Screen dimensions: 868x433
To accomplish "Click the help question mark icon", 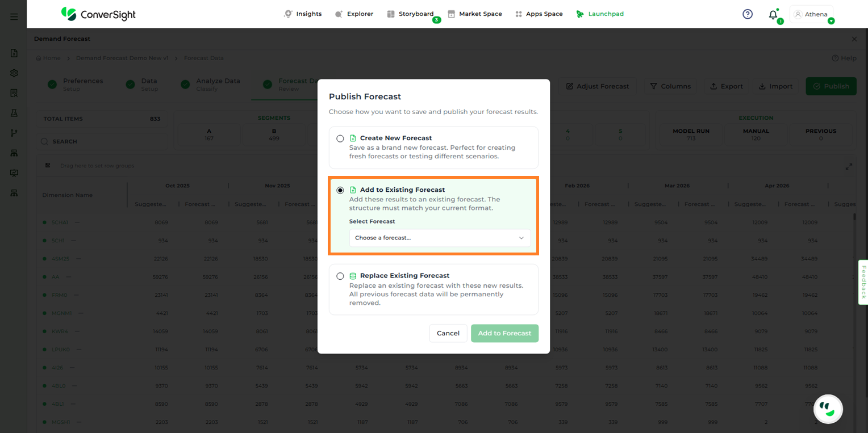I will (x=748, y=14).
